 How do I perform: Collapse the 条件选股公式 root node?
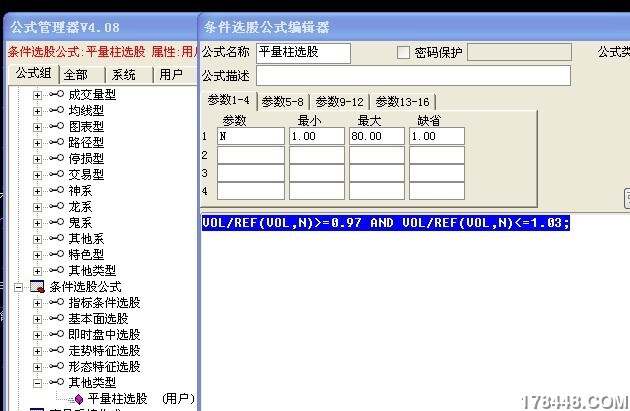pyautogui.click(x=18, y=287)
